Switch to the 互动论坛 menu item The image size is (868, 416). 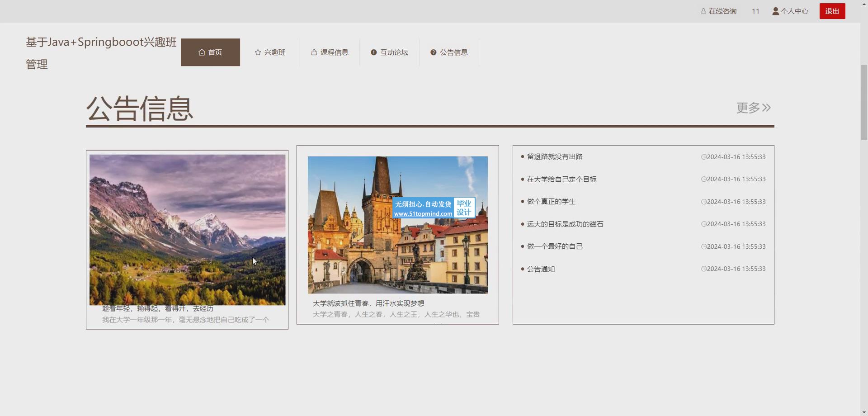pyautogui.click(x=389, y=52)
